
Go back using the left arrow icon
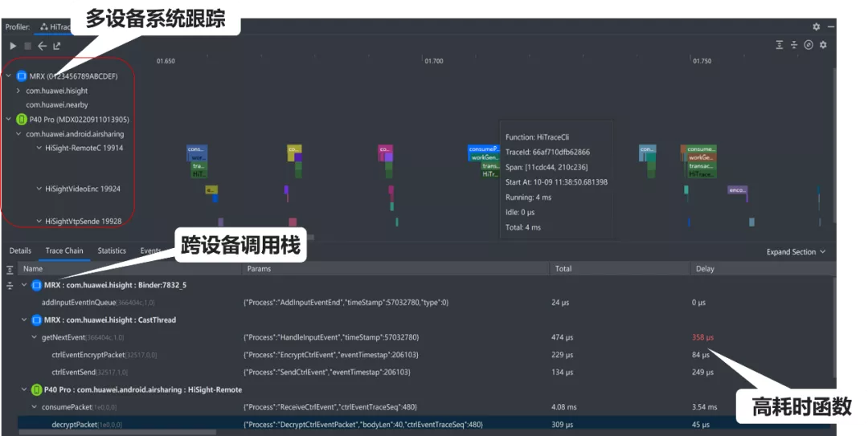click(42, 46)
